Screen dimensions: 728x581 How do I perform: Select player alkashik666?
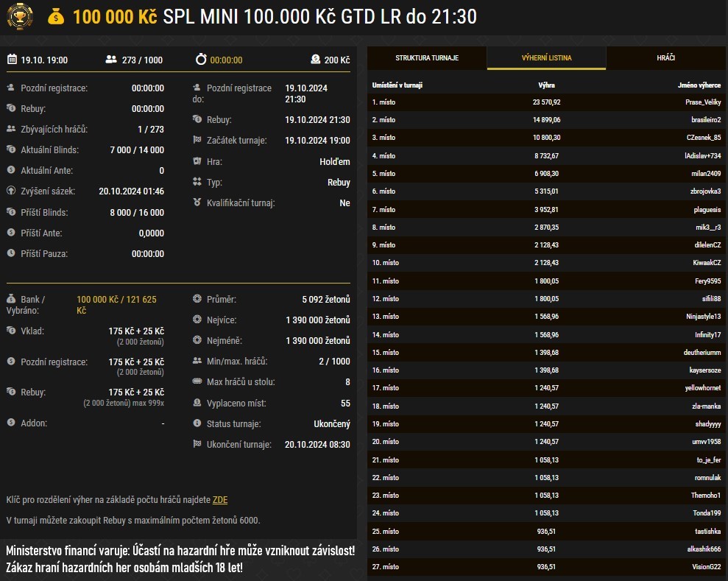[x=704, y=549]
